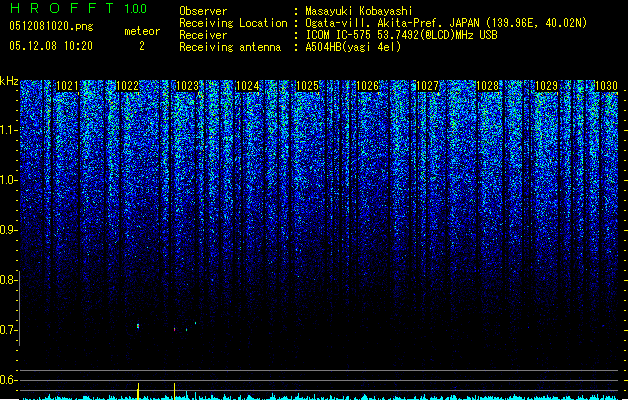Click receiver value ICOM IC-575 53.7492 MHz

click(x=401, y=35)
